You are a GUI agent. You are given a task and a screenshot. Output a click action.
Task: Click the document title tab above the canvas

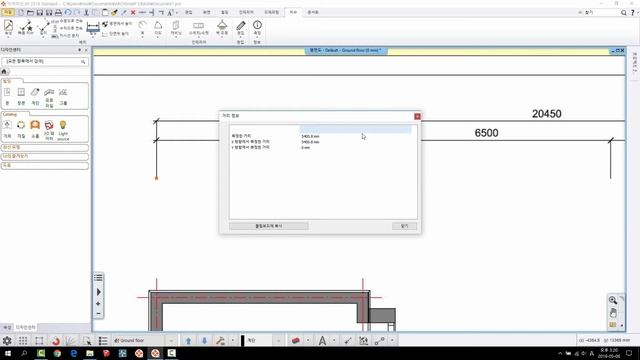pos(345,50)
